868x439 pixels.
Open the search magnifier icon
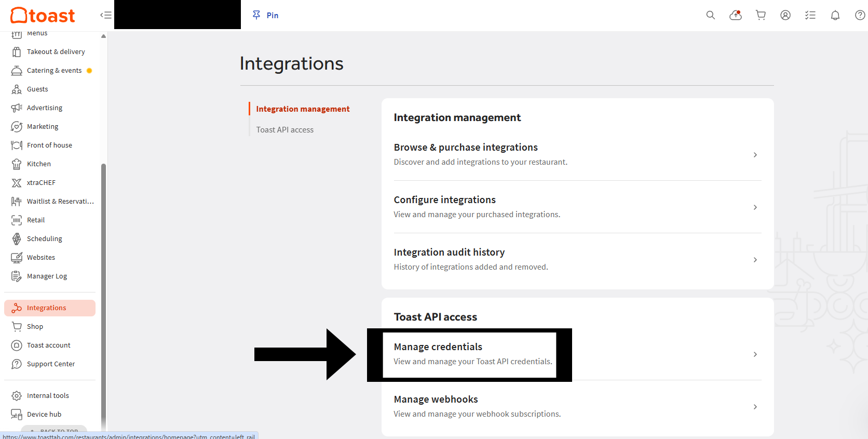pyautogui.click(x=711, y=15)
